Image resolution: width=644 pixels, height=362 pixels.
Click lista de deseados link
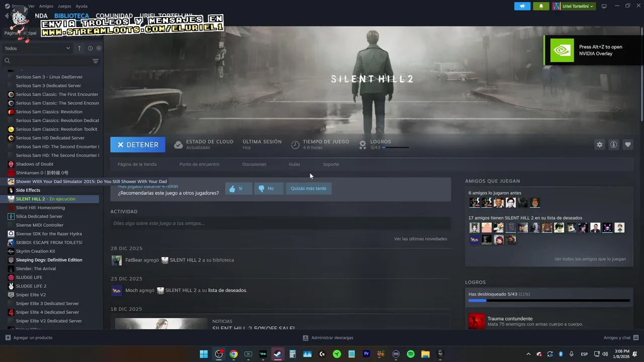[227, 290]
